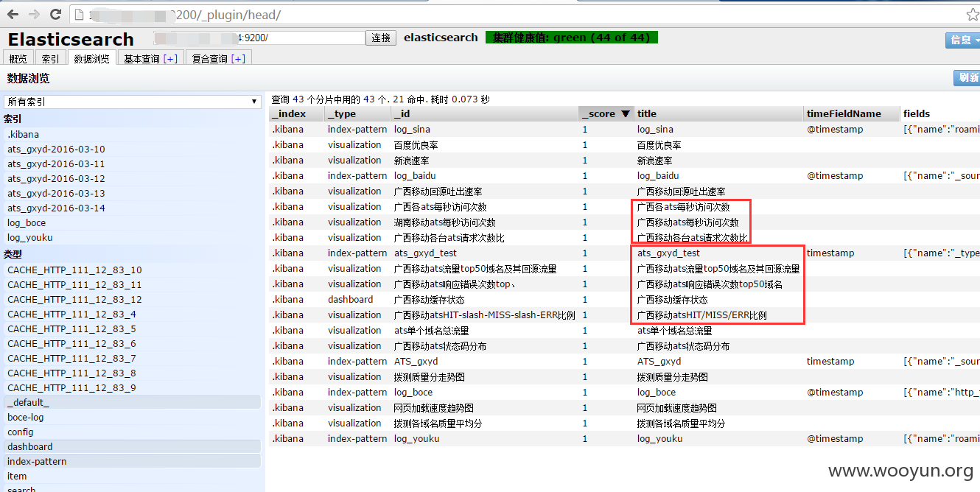This screenshot has height=492, width=980.
Task: Select ats_gxyd-2016-03-13 index
Action: pos(133,194)
